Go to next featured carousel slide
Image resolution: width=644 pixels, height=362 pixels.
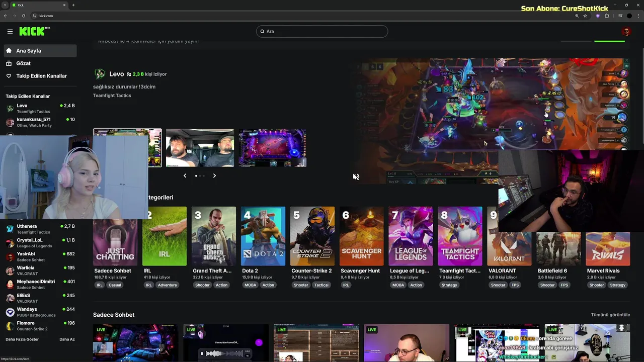pyautogui.click(x=214, y=175)
